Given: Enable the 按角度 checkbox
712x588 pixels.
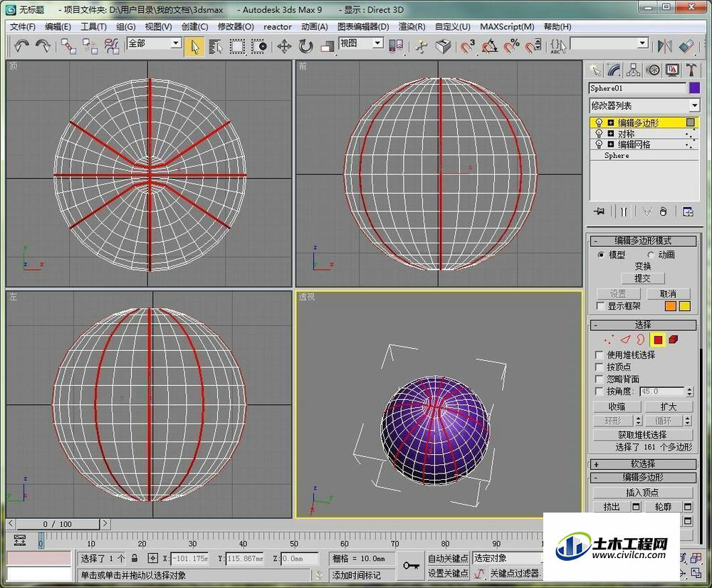Looking at the screenshot, I should 599,391.
